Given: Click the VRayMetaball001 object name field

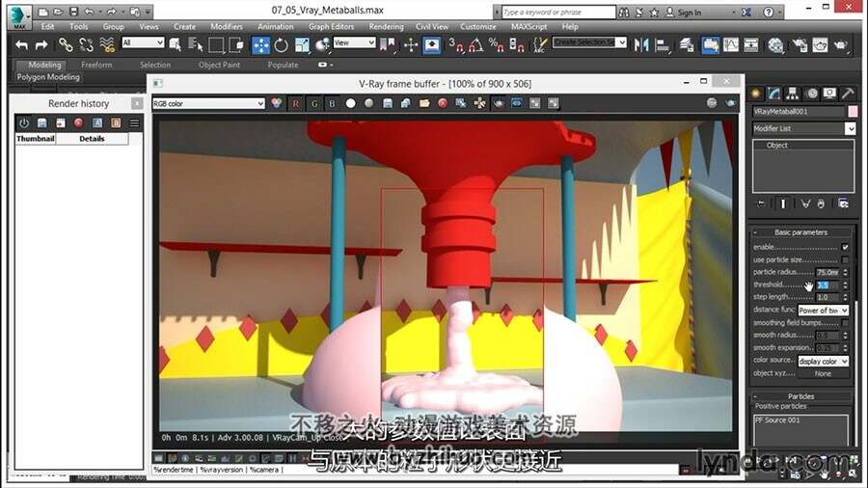Looking at the screenshot, I should (x=799, y=111).
